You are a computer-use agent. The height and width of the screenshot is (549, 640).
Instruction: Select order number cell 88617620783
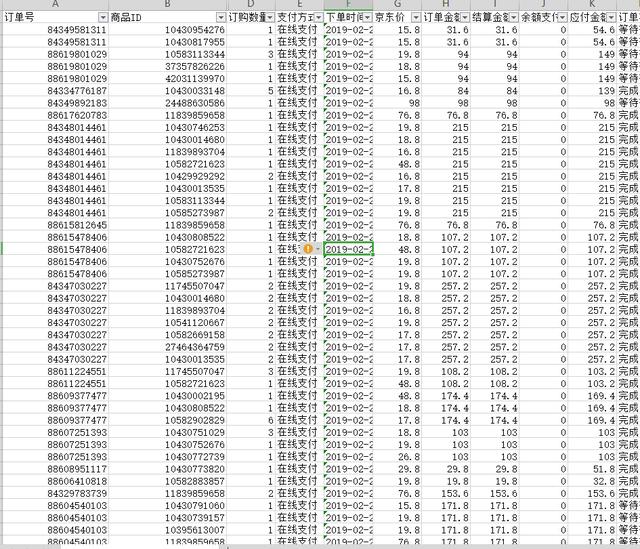pyautogui.click(x=56, y=116)
